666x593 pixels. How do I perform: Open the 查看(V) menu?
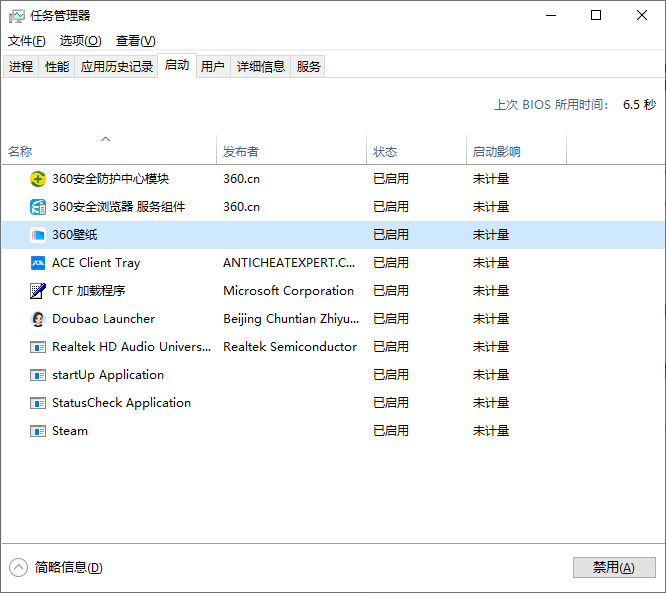[135, 41]
